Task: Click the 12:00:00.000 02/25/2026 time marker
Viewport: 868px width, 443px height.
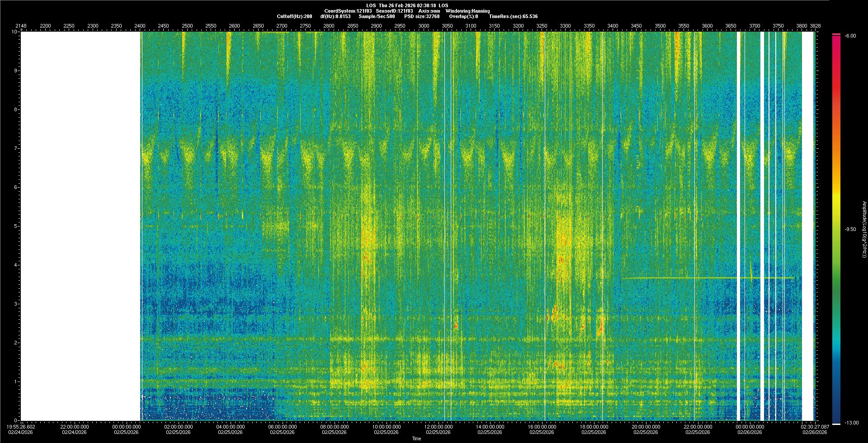Action: [x=438, y=429]
